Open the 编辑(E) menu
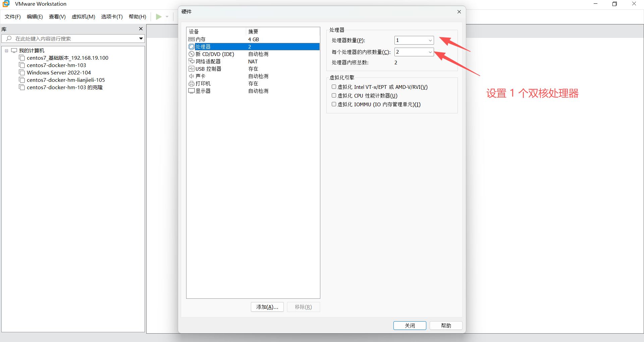Viewport: 644px width, 342px height. tap(35, 17)
